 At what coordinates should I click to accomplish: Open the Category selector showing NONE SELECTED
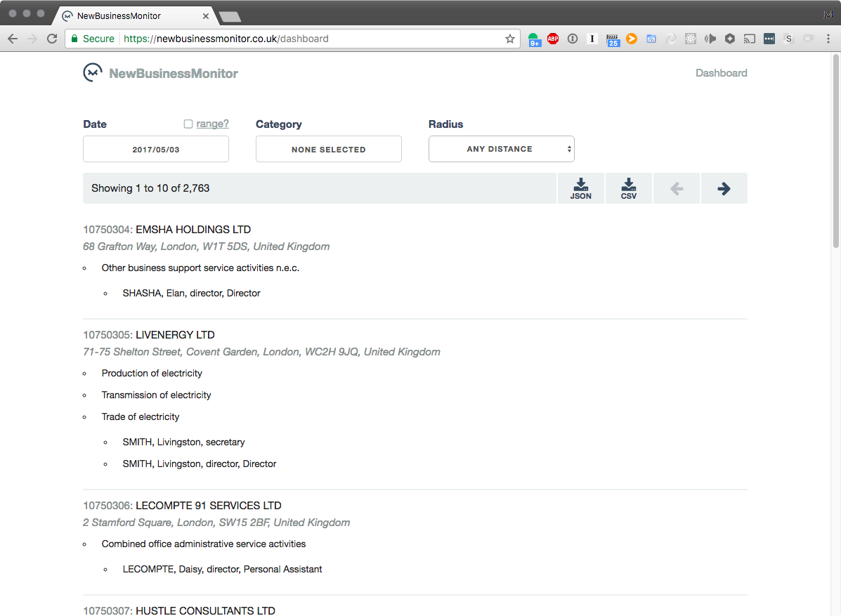click(x=328, y=149)
